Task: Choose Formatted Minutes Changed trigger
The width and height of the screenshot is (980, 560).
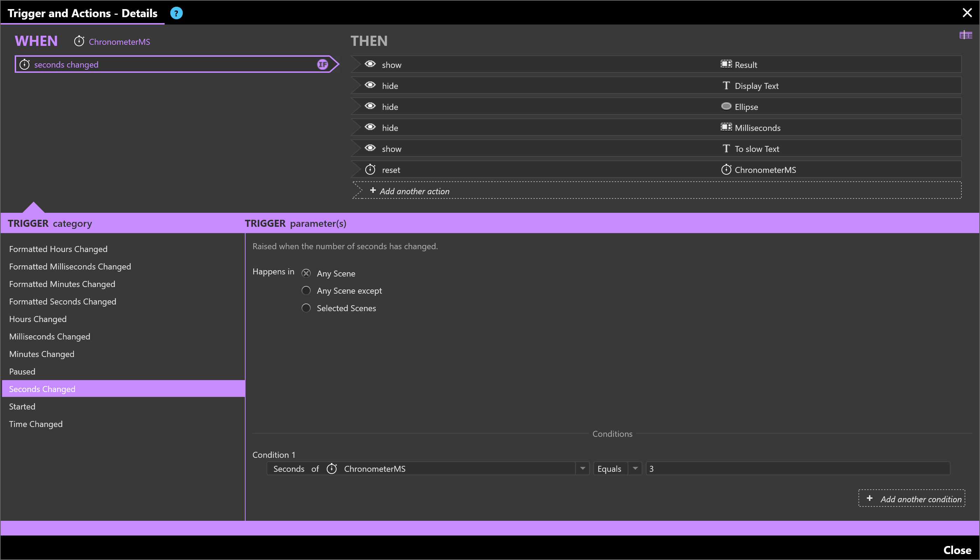Action: pos(62,284)
